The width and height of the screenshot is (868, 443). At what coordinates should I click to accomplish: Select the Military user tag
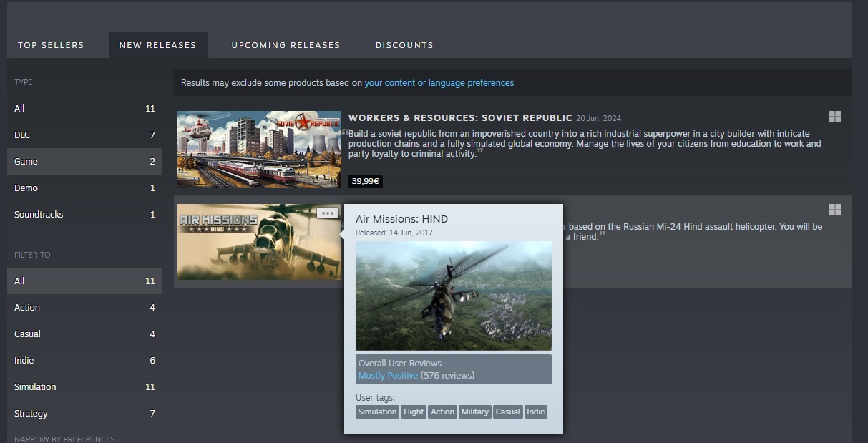(475, 412)
